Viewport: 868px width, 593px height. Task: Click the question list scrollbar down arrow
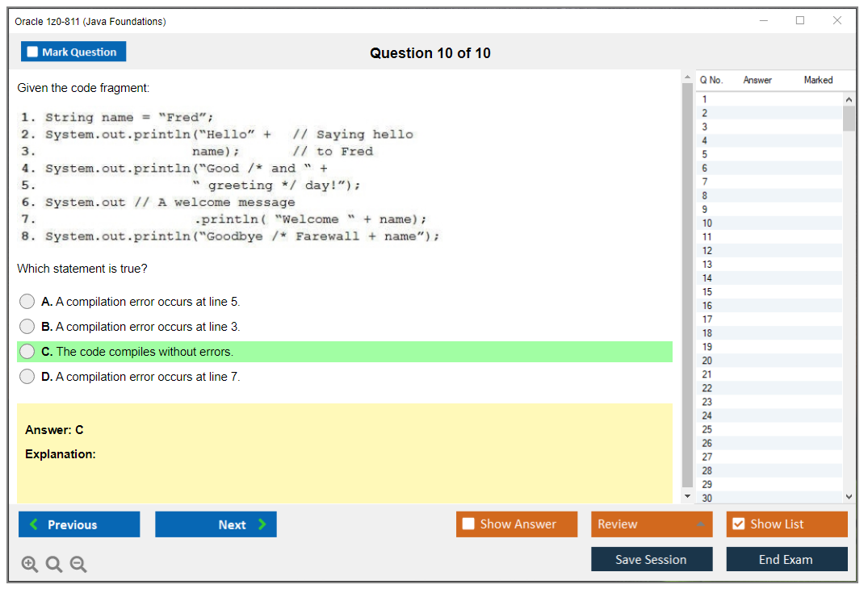849,495
